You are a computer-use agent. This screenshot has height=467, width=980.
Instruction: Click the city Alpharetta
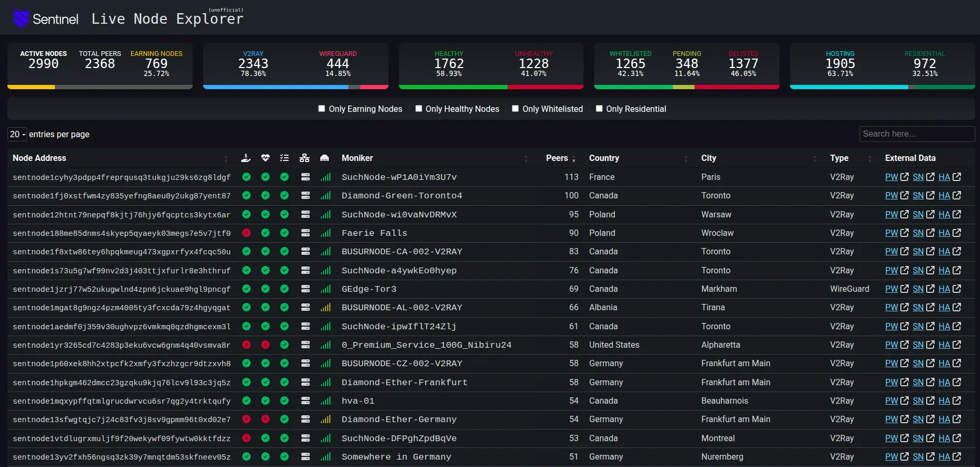pos(720,345)
